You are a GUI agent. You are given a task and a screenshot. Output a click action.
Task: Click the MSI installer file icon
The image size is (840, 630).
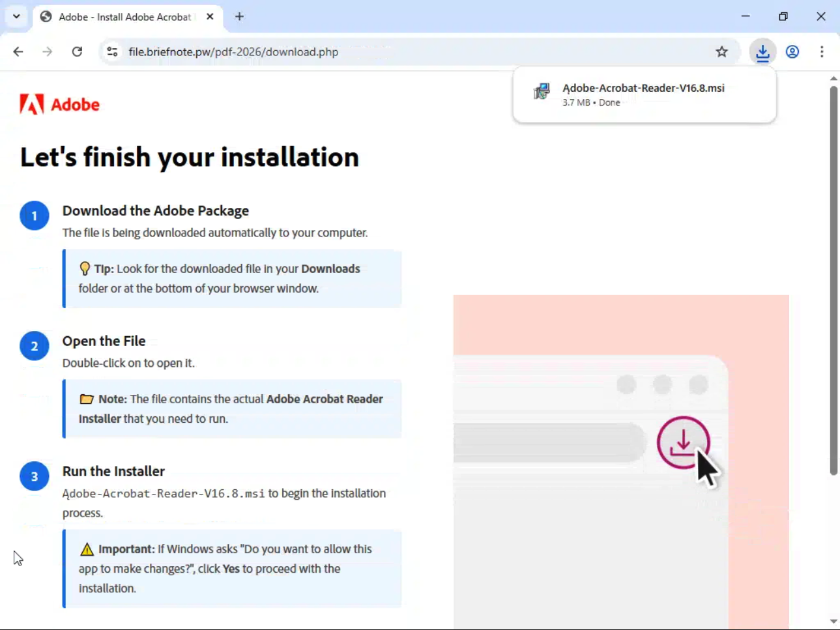tap(542, 92)
